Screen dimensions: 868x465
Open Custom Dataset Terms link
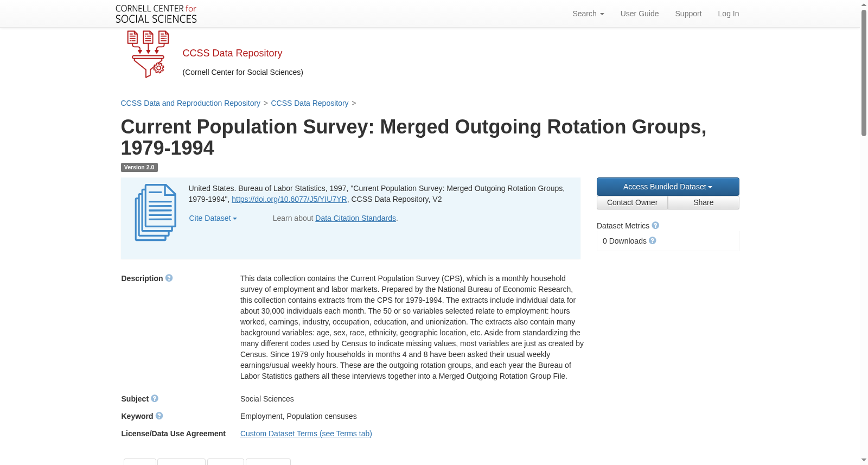(306, 434)
